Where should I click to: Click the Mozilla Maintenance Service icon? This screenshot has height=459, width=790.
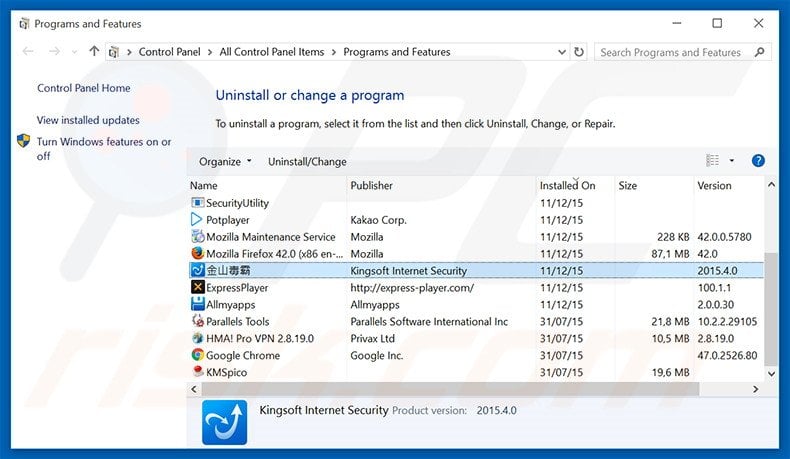coord(198,236)
